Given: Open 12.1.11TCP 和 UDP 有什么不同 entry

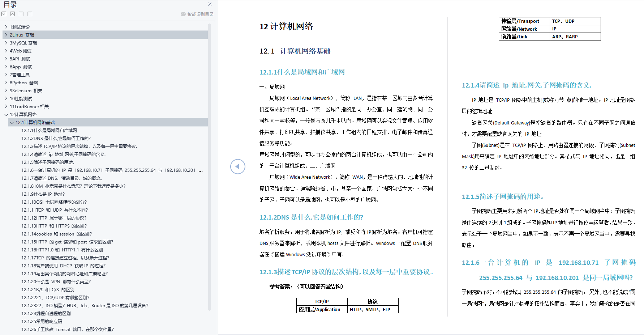Looking at the screenshot, I should (x=55, y=210).
